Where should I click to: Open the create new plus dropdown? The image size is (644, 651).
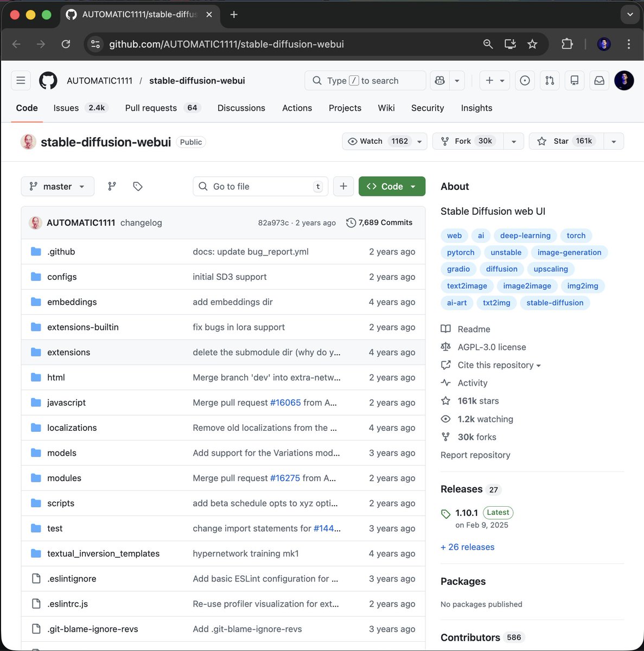(495, 80)
